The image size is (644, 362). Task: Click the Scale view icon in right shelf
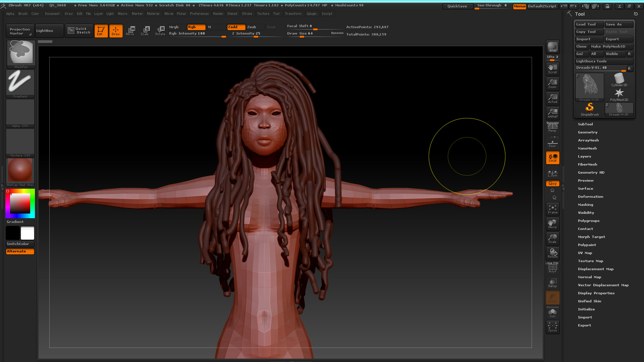(x=552, y=239)
